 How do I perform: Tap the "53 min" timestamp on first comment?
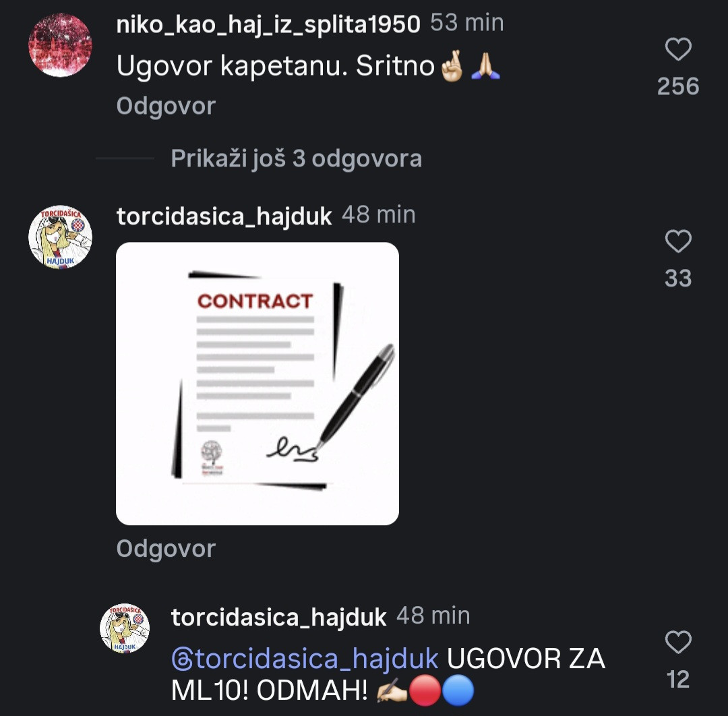(x=467, y=23)
